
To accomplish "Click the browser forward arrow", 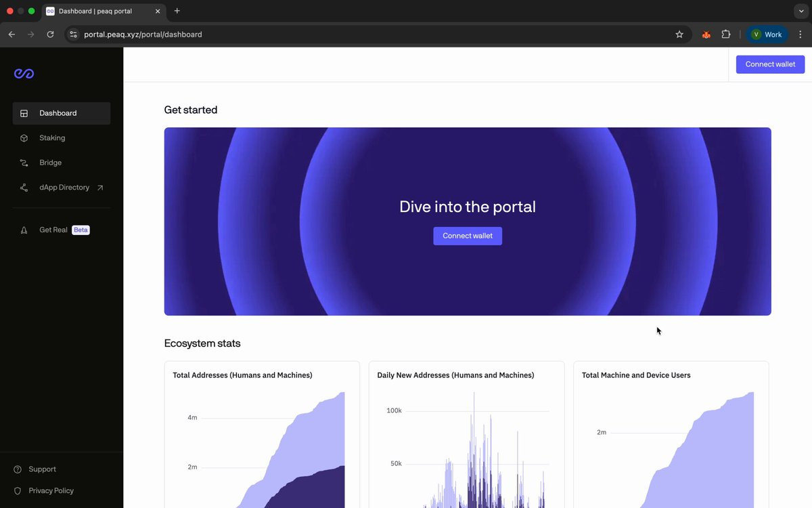I will pos(30,34).
